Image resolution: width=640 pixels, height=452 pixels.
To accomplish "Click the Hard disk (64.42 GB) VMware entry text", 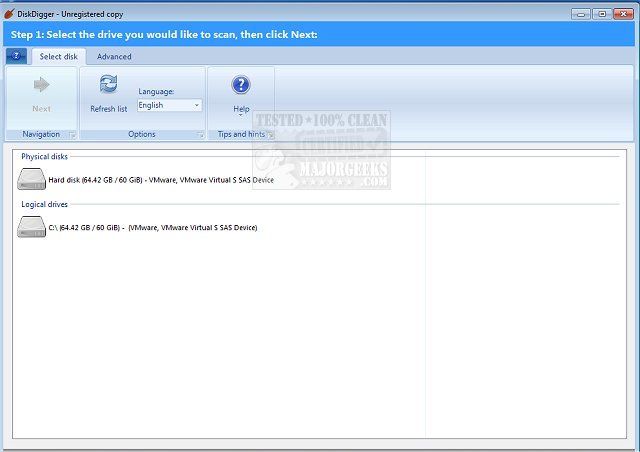I will pos(160,180).
